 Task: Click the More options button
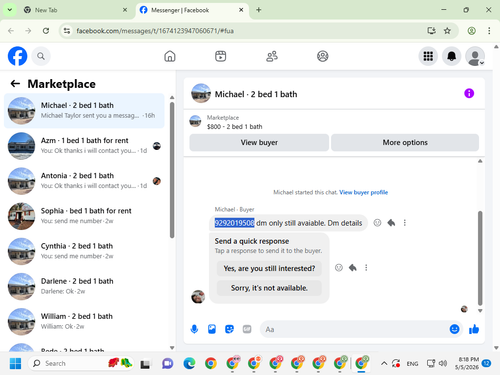[x=405, y=142]
